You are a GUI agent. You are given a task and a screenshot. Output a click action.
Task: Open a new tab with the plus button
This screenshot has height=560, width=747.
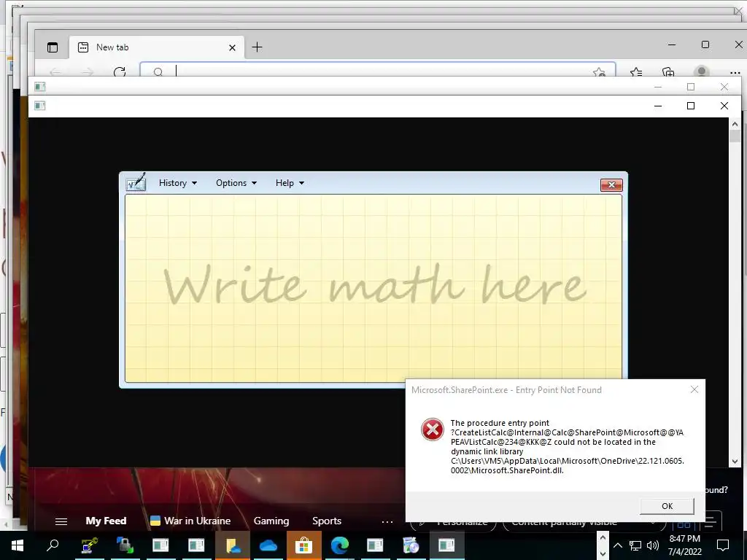pyautogui.click(x=257, y=47)
